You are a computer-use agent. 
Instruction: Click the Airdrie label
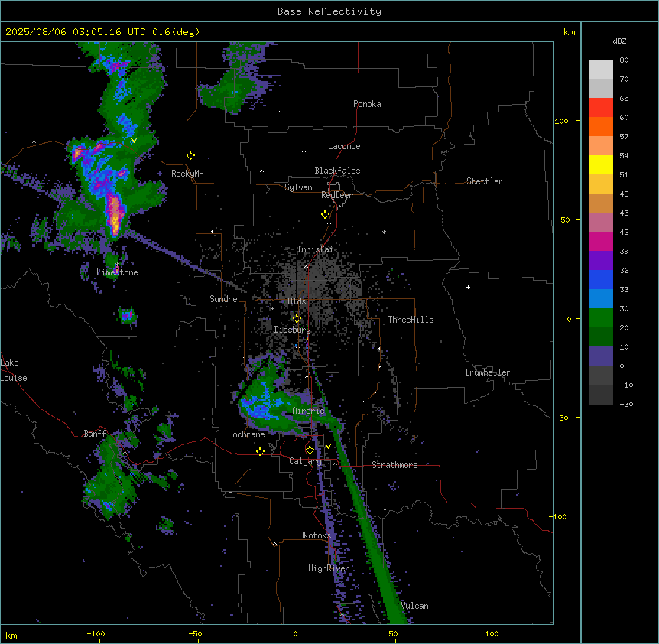click(309, 411)
